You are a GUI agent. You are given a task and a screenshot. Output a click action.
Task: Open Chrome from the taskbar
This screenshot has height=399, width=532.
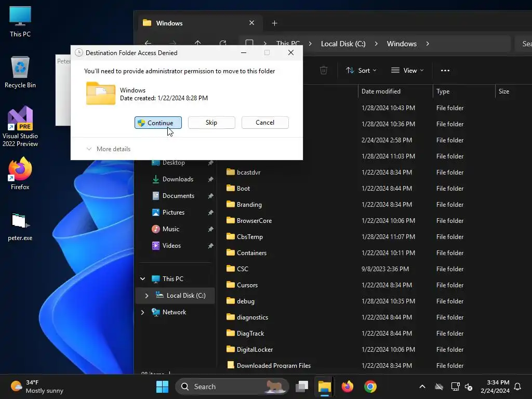[370, 387]
